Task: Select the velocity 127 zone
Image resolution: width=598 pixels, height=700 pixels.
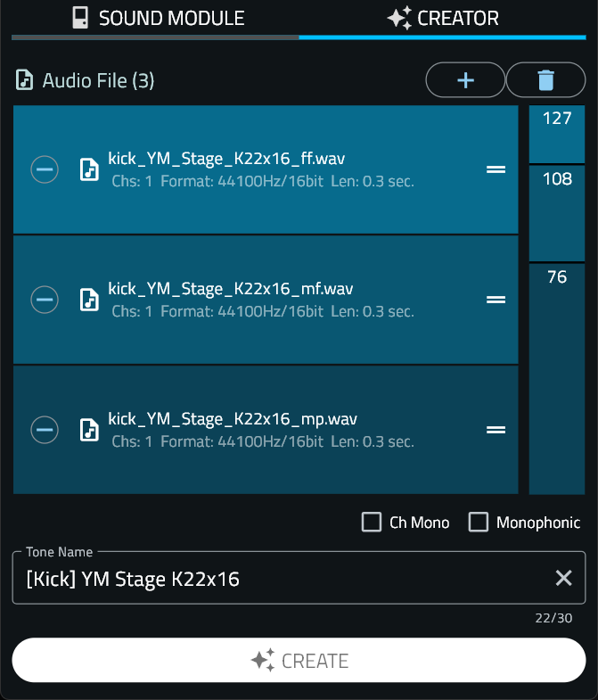Action: pos(557,134)
